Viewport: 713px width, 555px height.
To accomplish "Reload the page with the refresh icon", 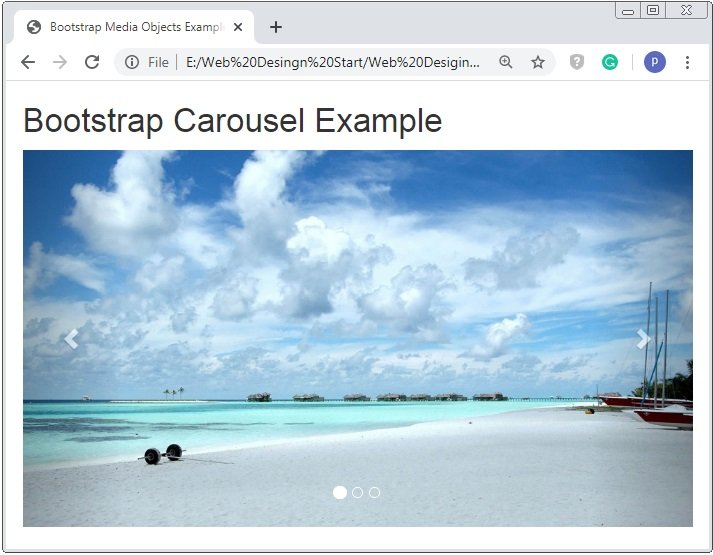I will pos(92,62).
